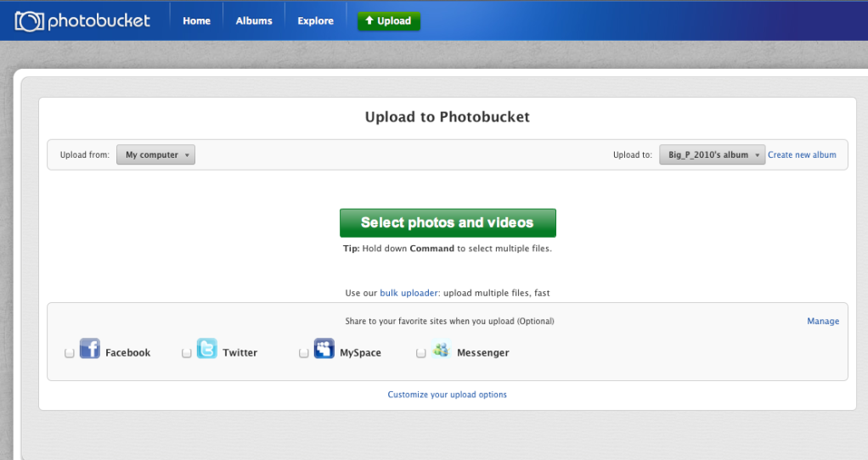Click the 'Upload to:' label
Screen dimensions: 868x460
633,154
